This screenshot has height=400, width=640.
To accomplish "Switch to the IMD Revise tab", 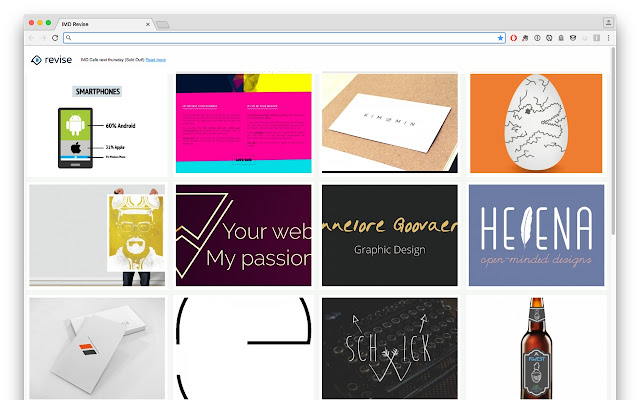I will point(104,24).
